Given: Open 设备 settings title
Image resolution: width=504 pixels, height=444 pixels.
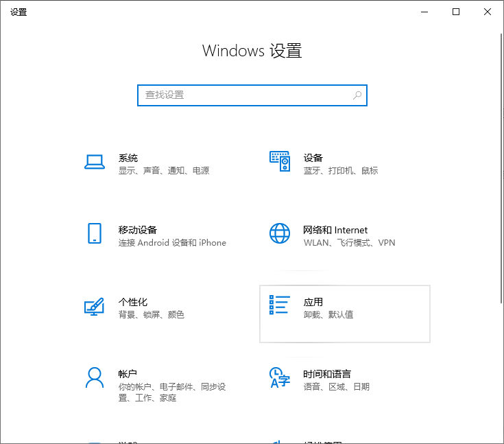Looking at the screenshot, I should click(313, 158).
